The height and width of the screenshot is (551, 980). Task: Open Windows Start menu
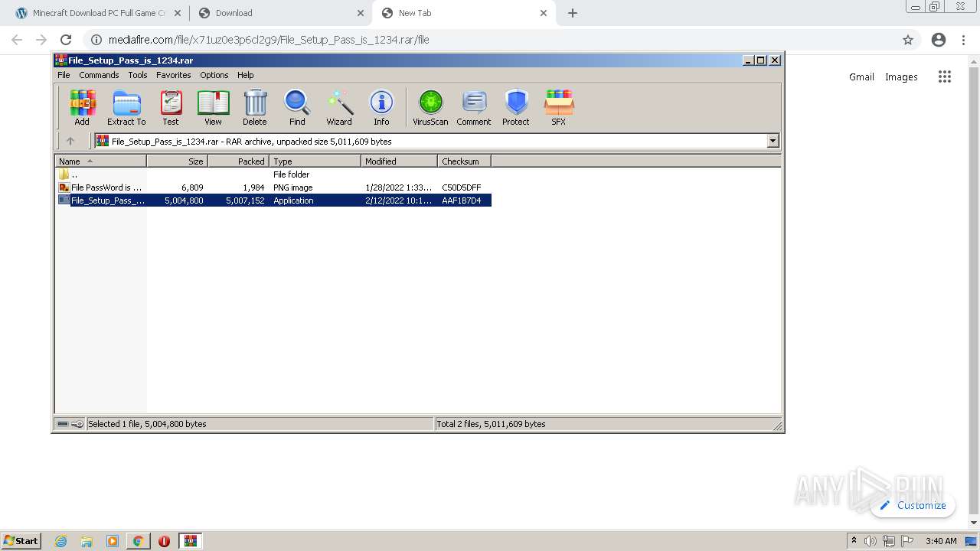(x=21, y=540)
